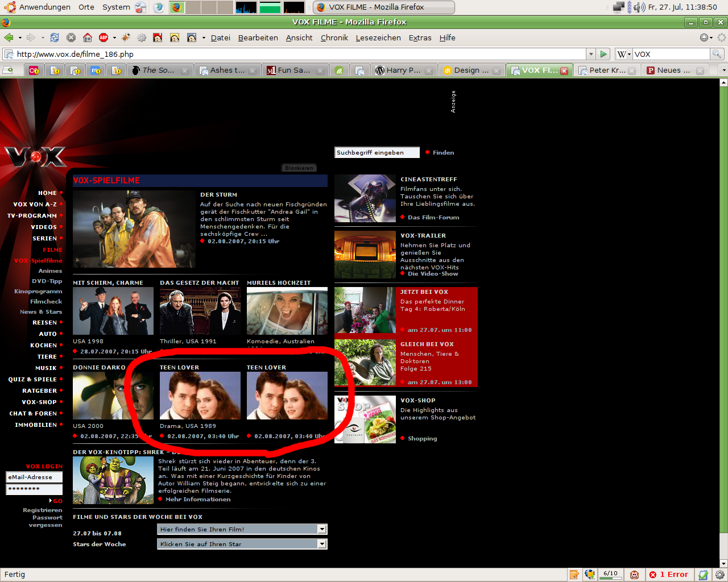Image resolution: width=728 pixels, height=582 pixels.
Task: Click the green Go arrow next to the address bar
Action: click(604, 54)
